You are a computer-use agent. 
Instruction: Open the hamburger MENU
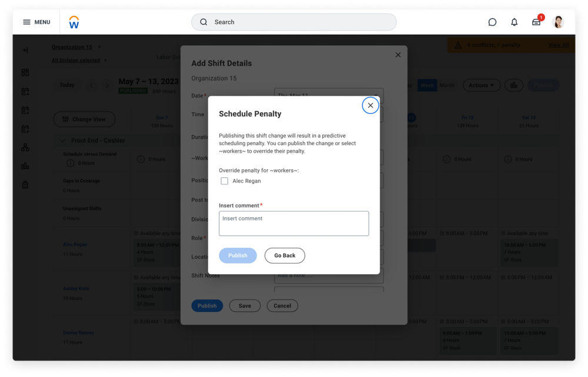coord(36,22)
